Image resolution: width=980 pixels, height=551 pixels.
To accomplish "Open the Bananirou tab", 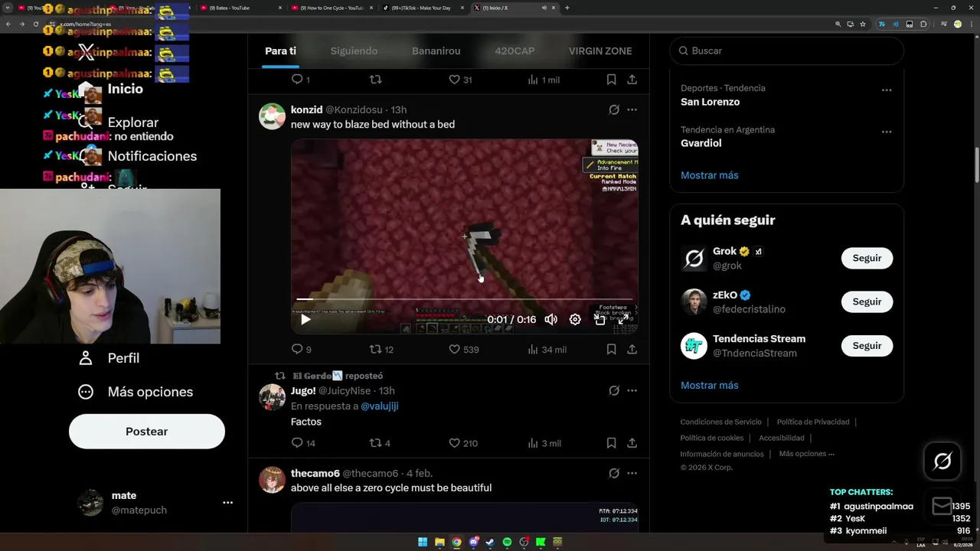I will (x=436, y=51).
